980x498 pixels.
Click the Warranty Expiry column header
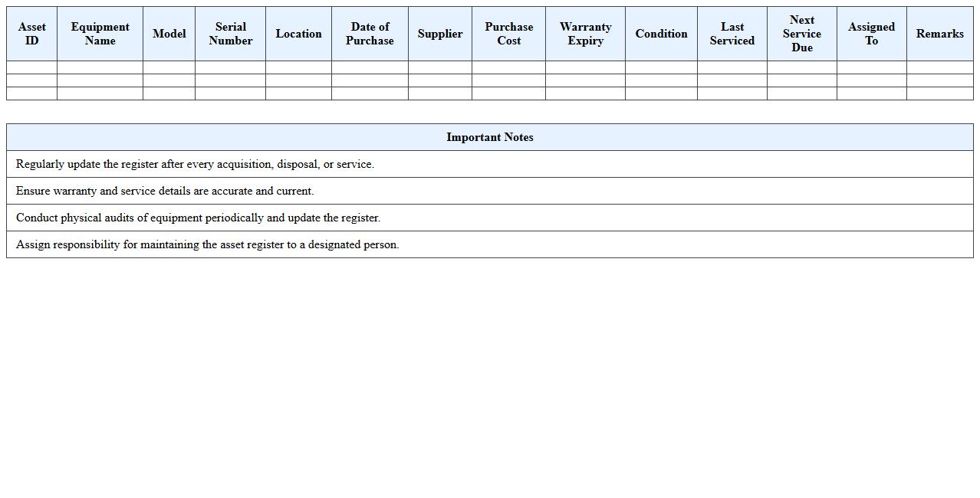pos(585,34)
